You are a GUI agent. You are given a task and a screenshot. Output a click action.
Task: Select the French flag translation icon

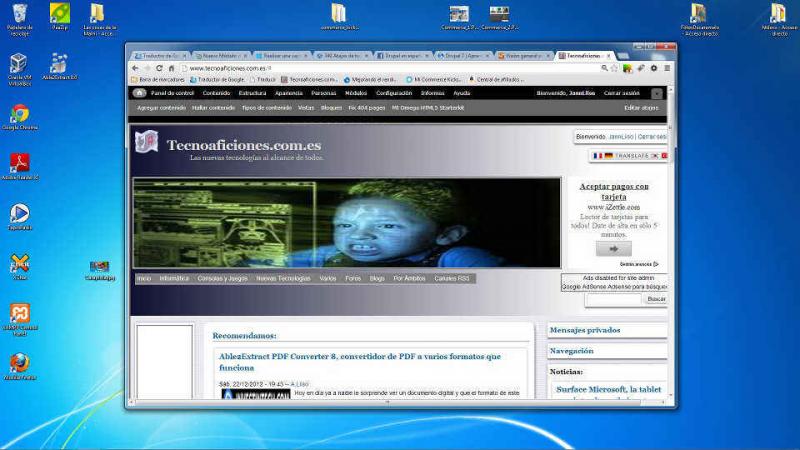coord(597,156)
